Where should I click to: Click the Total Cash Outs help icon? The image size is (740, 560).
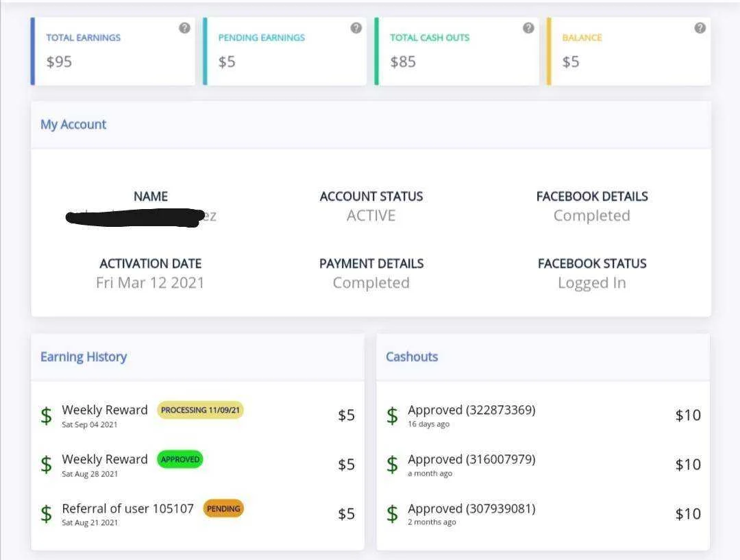coord(528,28)
